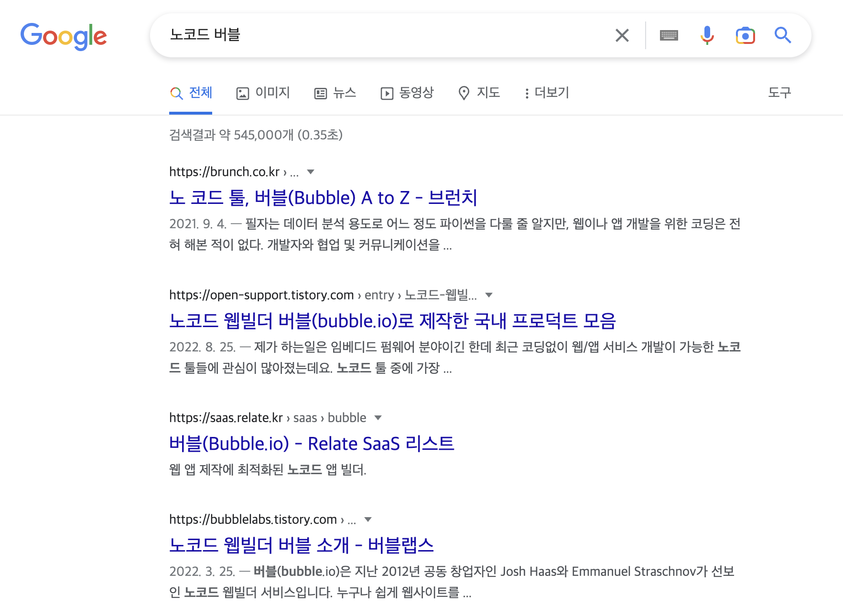843x616 pixels.
Task: Switch to the 뉴스 search tab
Action: pos(335,93)
